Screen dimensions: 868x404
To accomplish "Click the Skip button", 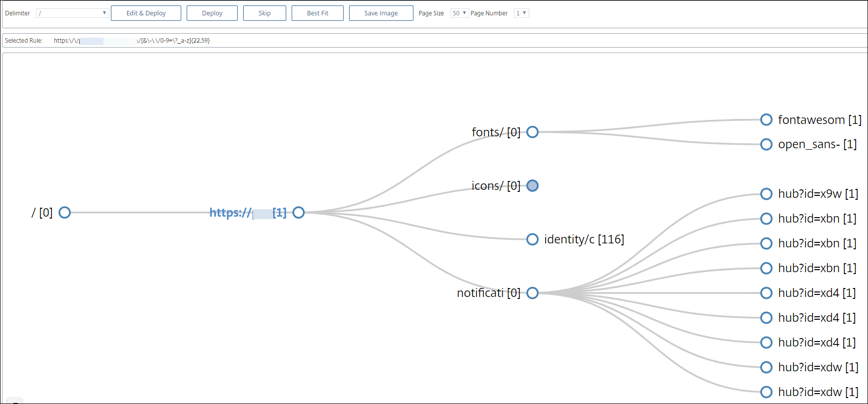I will (264, 13).
